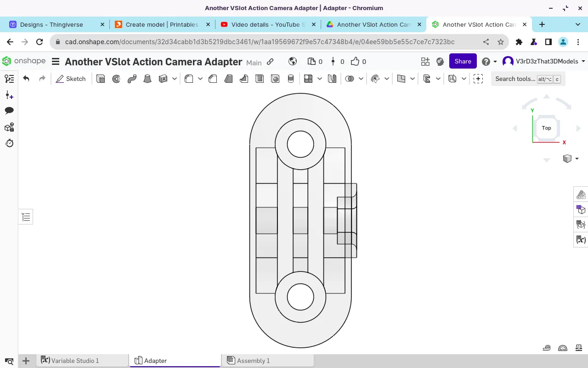Image resolution: width=588 pixels, height=368 pixels.
Task: Select the Loft tool
Action: pos(147,79)
